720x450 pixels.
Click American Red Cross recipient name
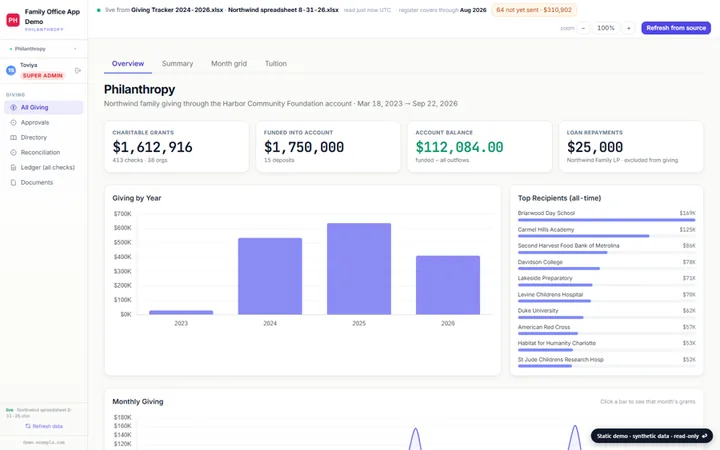coord(544,327)
